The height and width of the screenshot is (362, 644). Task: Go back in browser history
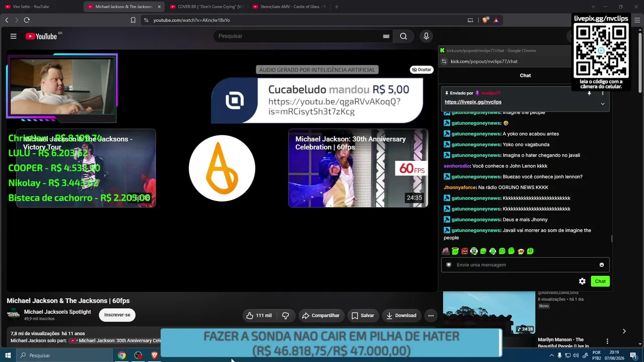point(7,20)
